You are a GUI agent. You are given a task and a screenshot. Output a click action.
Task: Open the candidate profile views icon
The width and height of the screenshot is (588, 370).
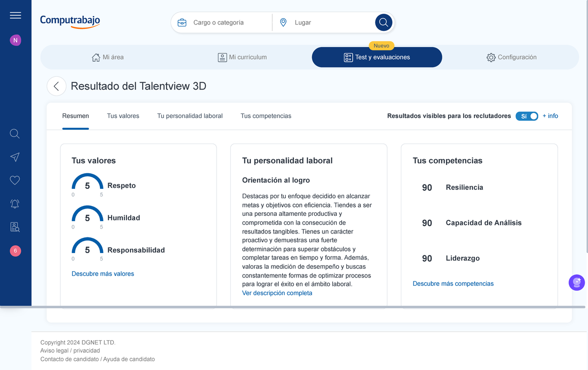coord(15,227)
